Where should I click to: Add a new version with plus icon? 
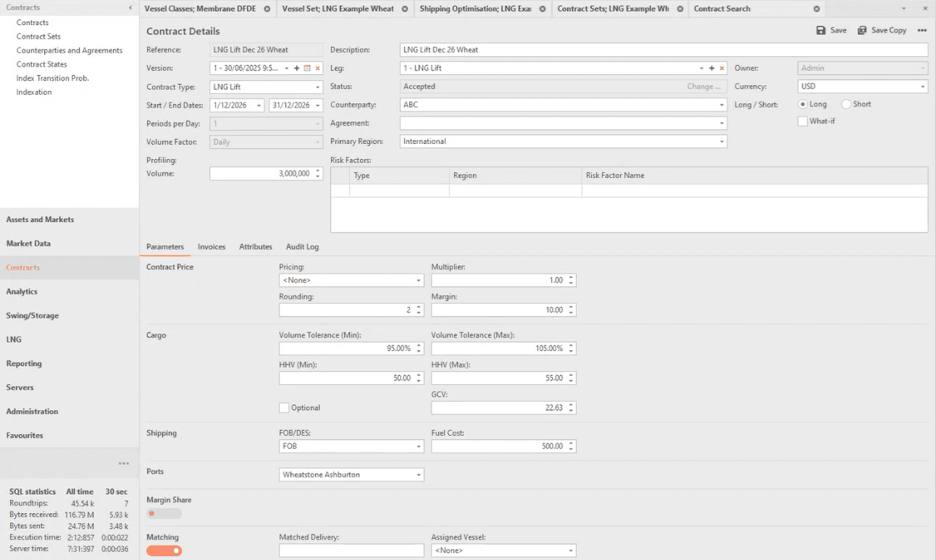[x=297, y=68]
